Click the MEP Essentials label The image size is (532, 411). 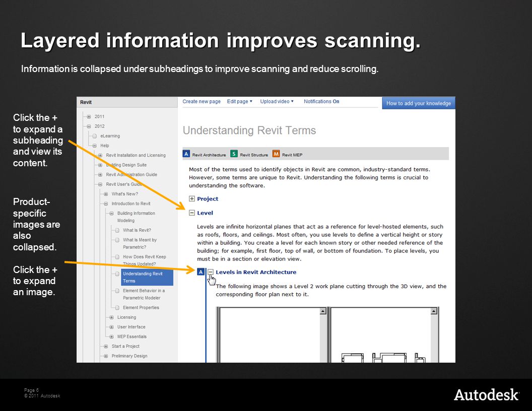pyautogui.click(x=132, y=337)
